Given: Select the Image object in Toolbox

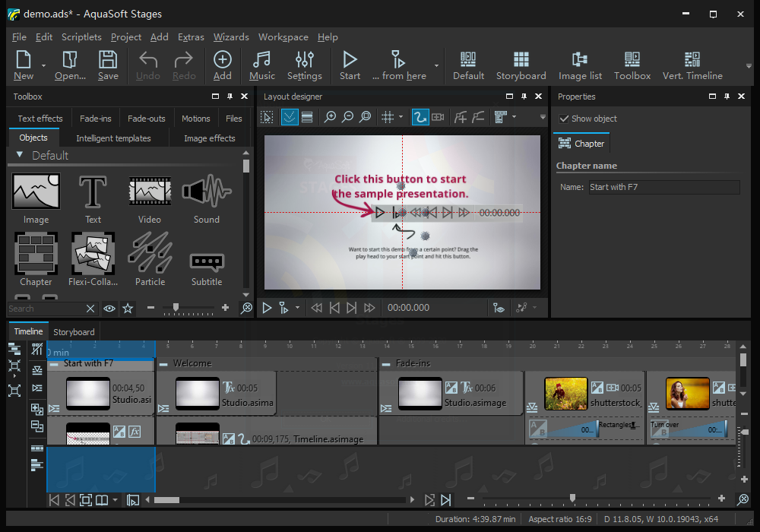Looking at the screenshot, I should point(36,199).
